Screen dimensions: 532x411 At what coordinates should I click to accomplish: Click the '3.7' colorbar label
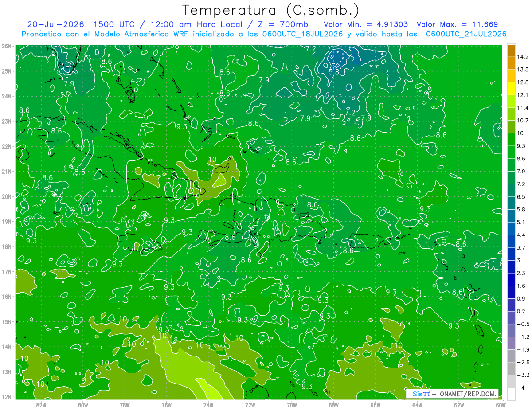tap(521, 248)
